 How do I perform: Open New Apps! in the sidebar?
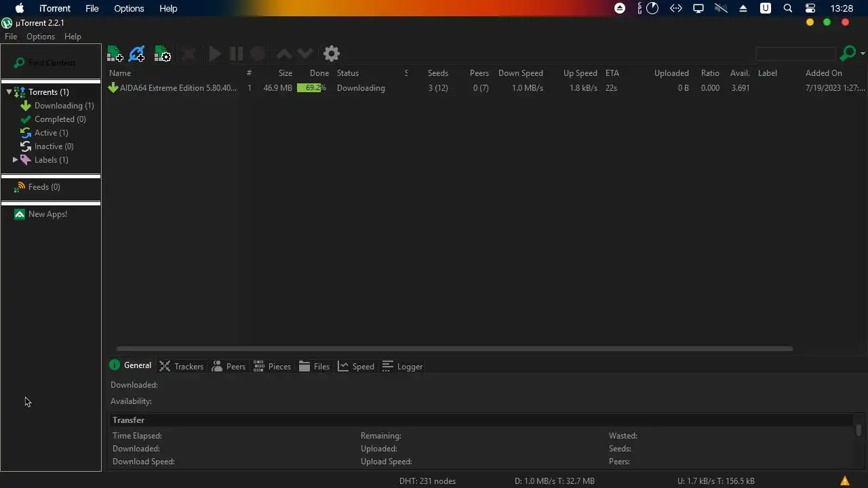(47, 214)
